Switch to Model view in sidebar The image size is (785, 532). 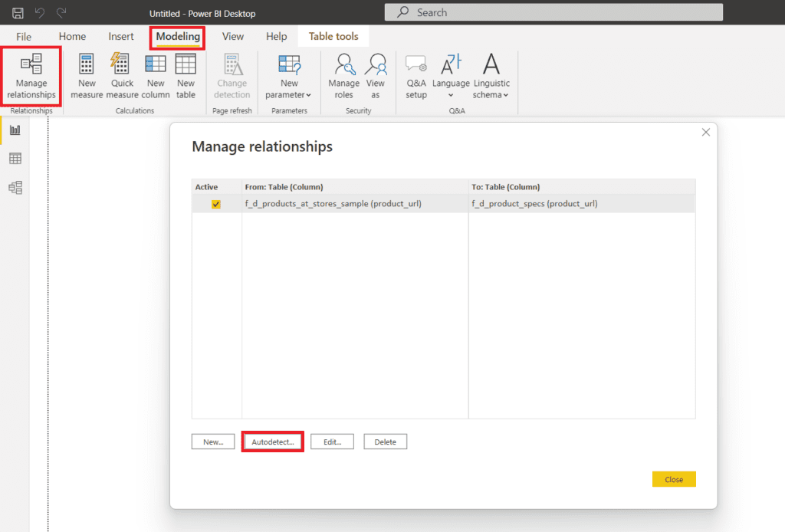coord(15,188)
